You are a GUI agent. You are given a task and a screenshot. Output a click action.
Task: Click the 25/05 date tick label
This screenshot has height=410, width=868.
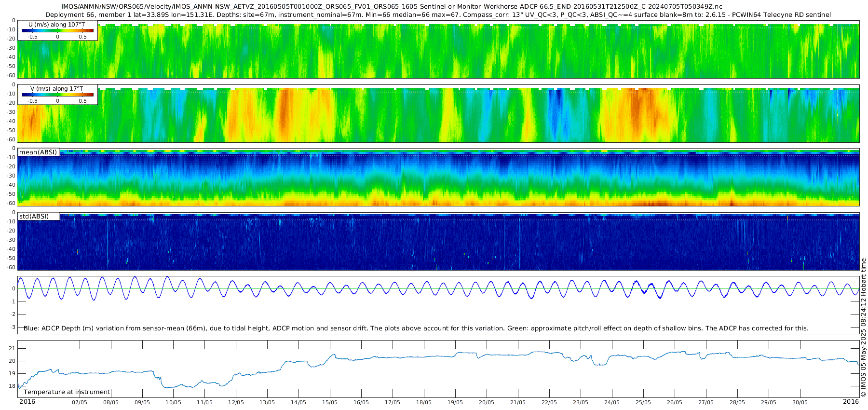pos(643,402)
